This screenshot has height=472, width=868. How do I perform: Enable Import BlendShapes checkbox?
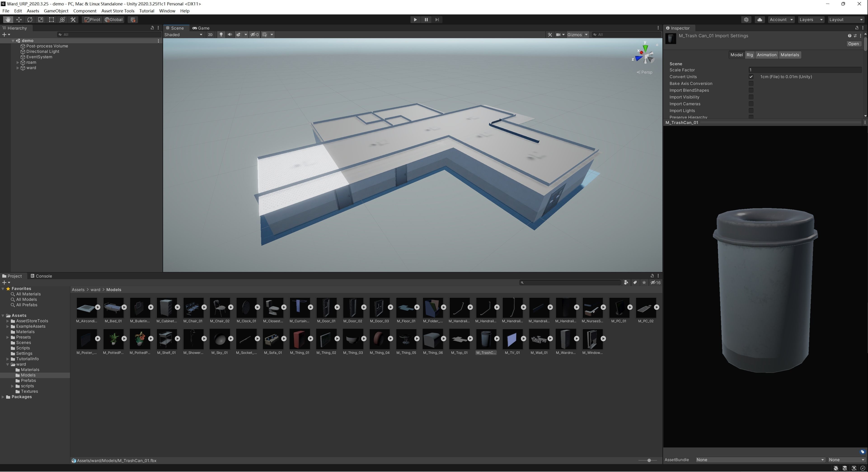tap(751, 90)
